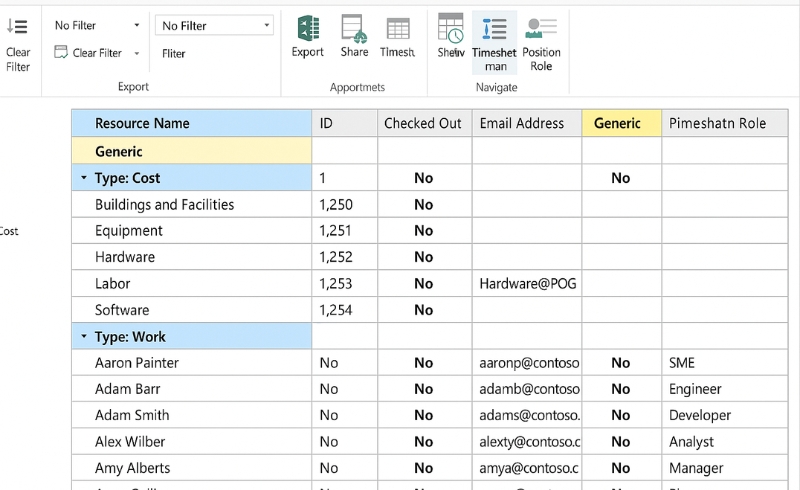Screen dimensions: 800x490
Task: Collapse the Type: Cost group
Action: coord(84,178)
